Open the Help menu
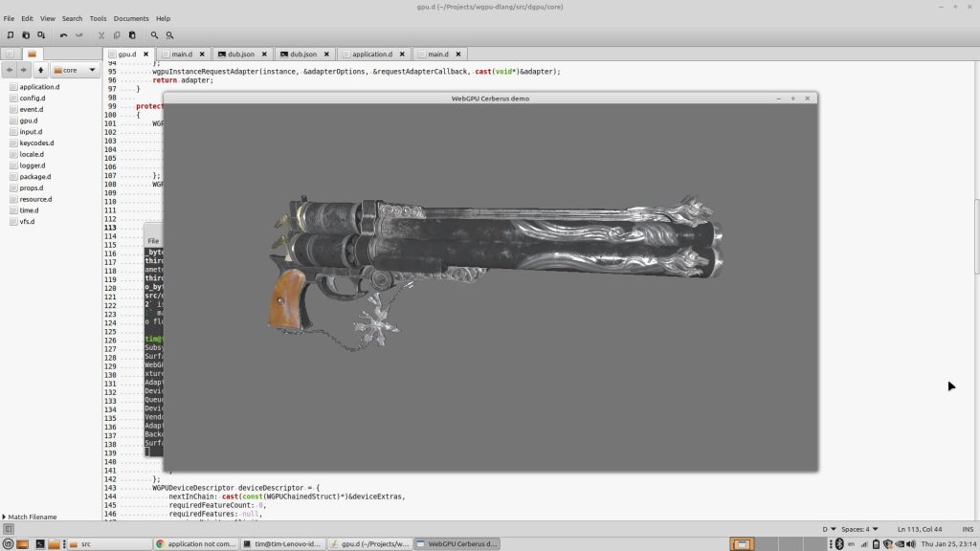Image resolution: width=980 pixels, height=551 pixels. [x=163, y=19]
